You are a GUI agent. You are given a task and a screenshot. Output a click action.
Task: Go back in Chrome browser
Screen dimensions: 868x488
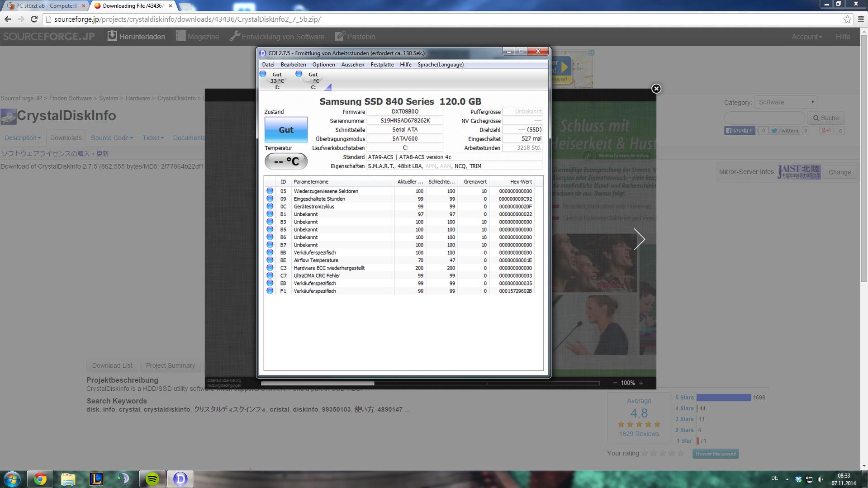click(8, 19)
